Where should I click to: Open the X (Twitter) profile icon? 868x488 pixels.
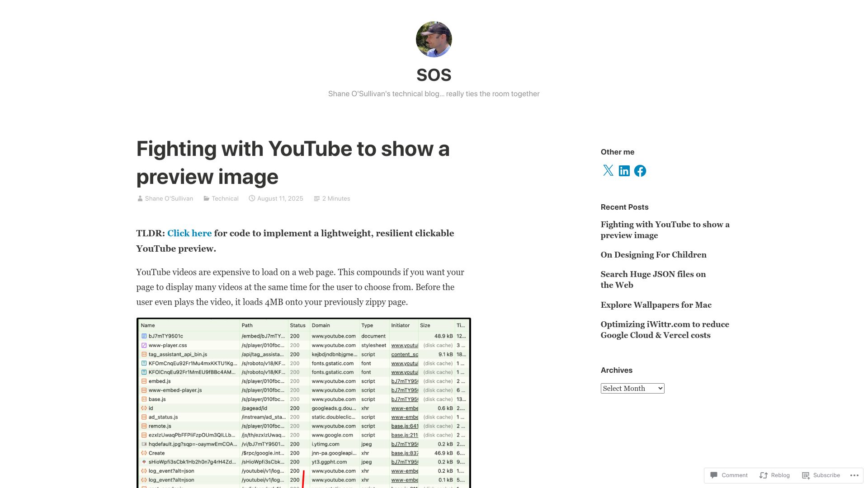tap(608, 171)
